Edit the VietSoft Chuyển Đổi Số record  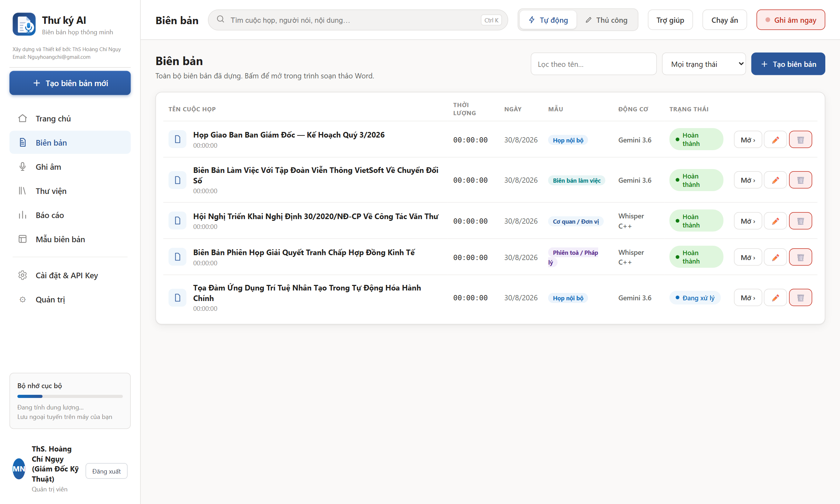tap(775, 180)
